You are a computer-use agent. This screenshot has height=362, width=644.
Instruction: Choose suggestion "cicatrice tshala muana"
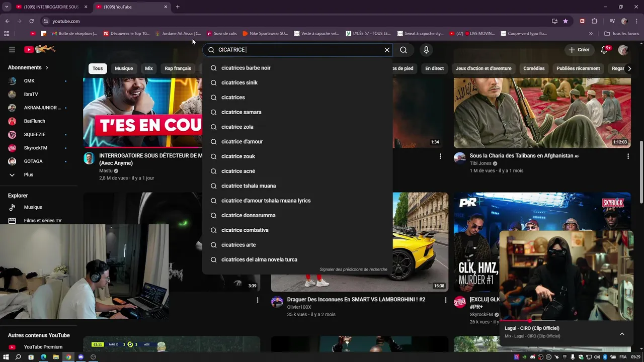(297, 186)
